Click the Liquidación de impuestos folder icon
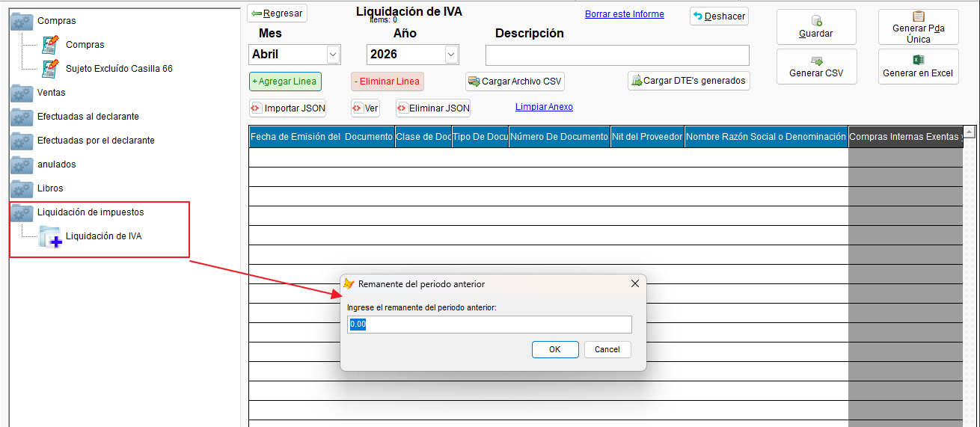The height and width of the screenshot is (427, 980). click(x=22, y=212)
